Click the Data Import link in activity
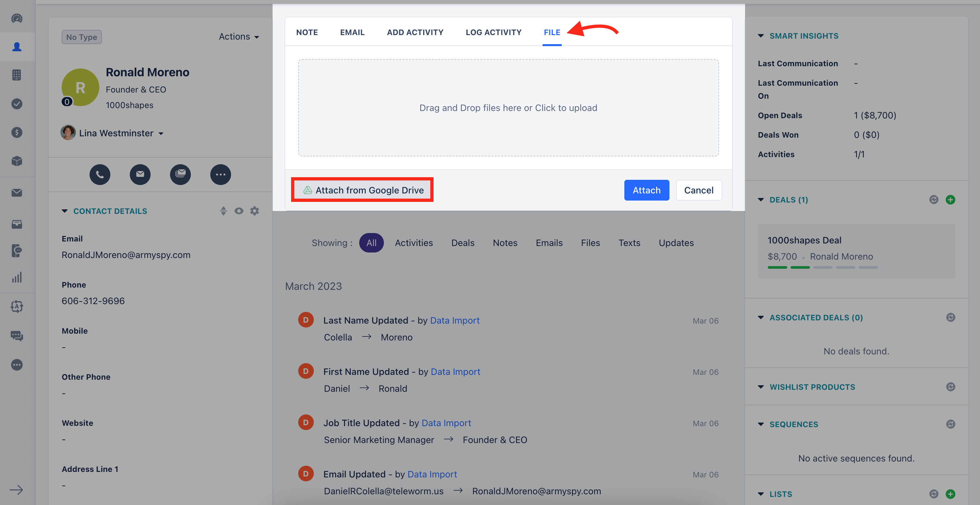The width and height of the screenshot is (980, 505). click(455, 319)
